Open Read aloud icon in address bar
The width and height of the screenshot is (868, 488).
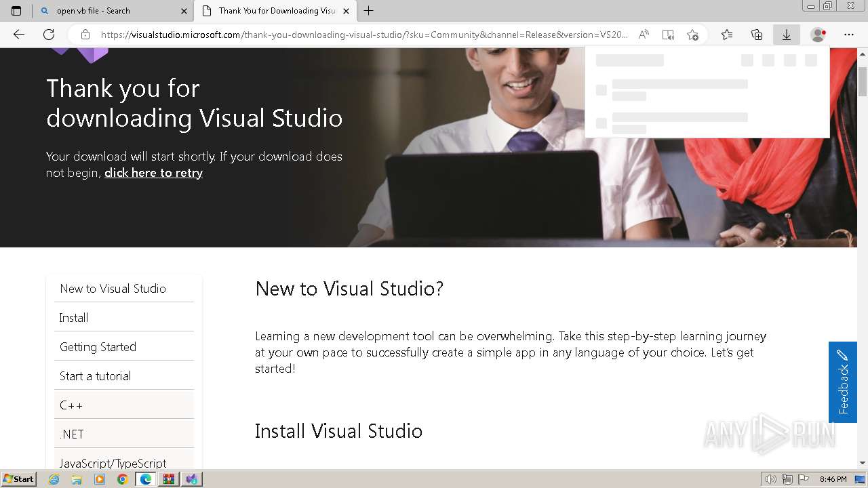[x=644, y=35]
